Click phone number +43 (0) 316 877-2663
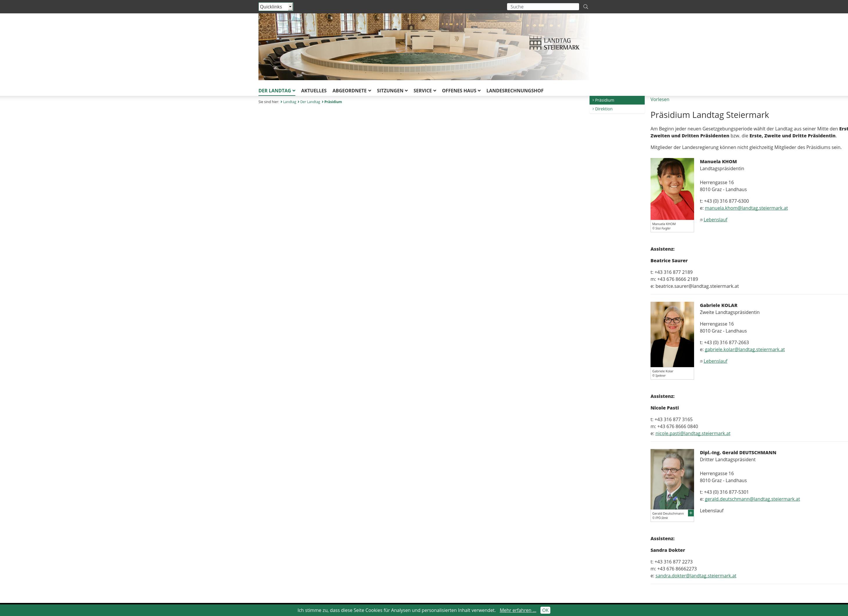Screen dimensions: 848x616 [x=726, y=342]
